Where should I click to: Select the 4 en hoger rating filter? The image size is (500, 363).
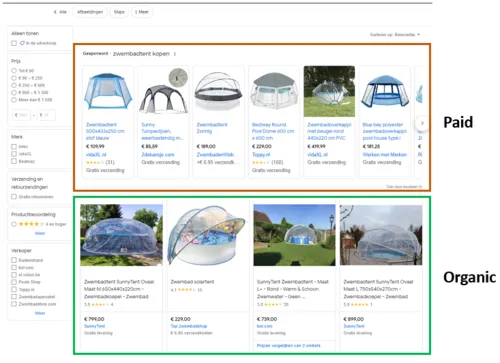(14, 224)
